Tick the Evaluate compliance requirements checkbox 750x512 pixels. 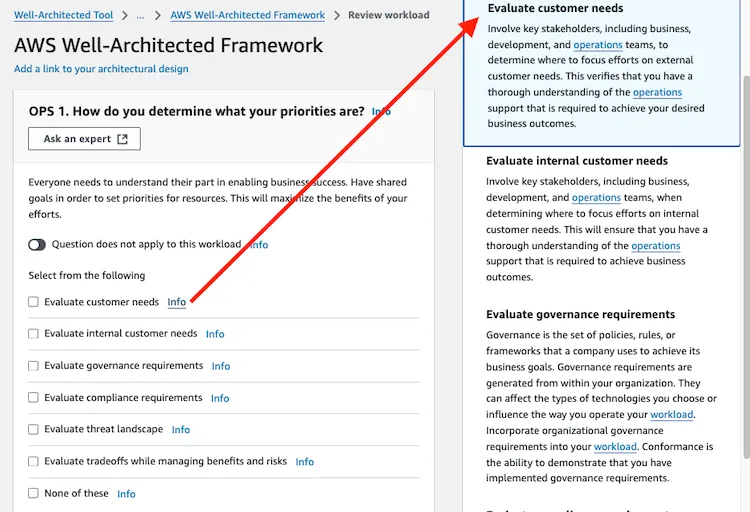pos(33,398)
